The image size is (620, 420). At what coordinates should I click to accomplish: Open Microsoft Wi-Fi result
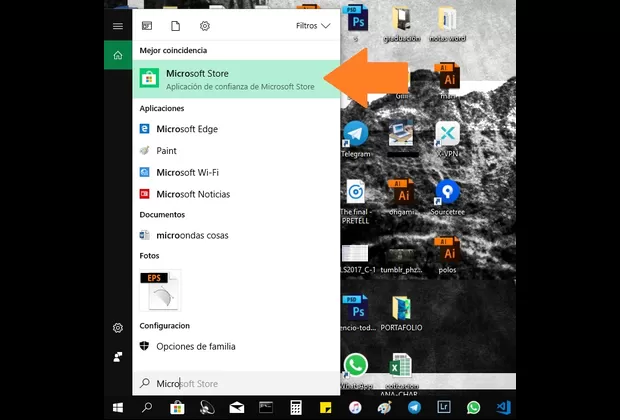(236, 172)
